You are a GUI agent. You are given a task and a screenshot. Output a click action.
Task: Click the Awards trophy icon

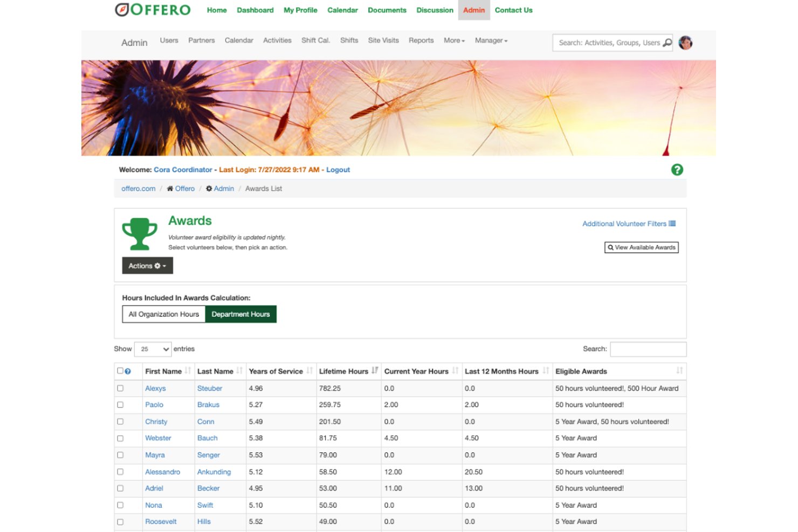[x=140, y=233]
